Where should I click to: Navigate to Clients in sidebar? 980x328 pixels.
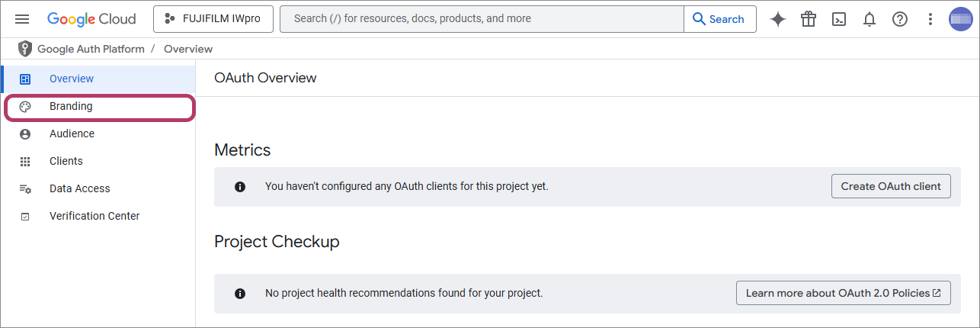coord(66,161)
